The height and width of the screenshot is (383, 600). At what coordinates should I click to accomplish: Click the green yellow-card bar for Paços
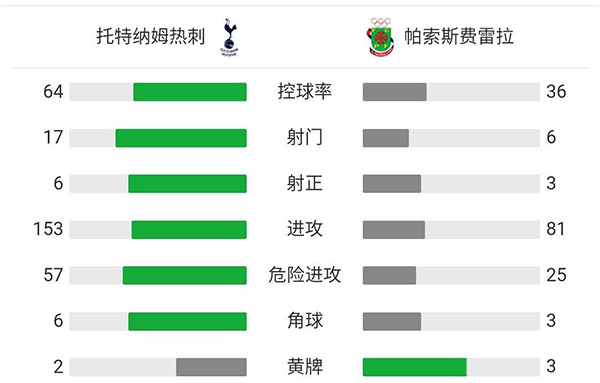point(415,367)
